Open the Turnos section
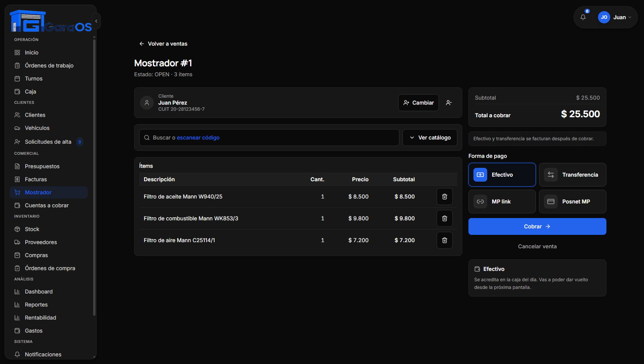The height and width of the screenshot is (364, 644). [x=49, y=79]
